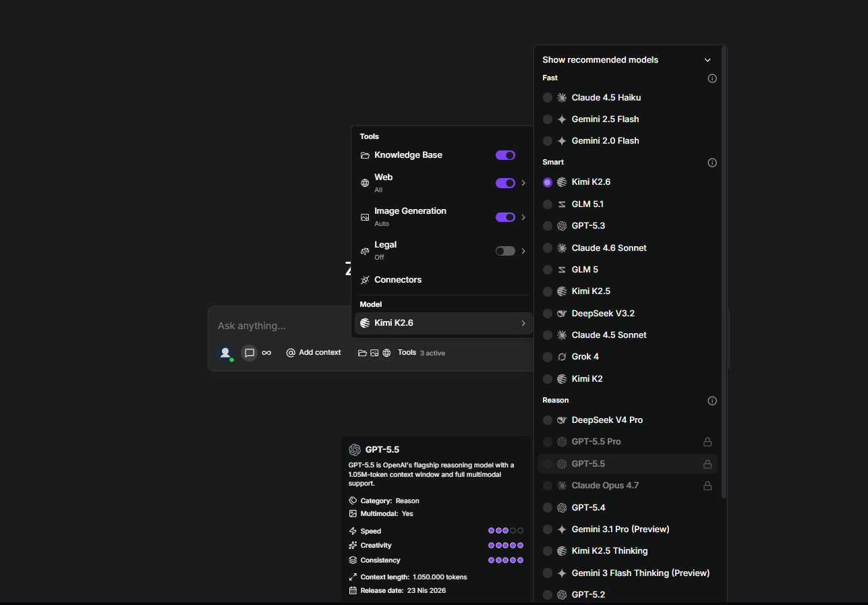Click the Release date 23 Nis 2026 text
The image size is (868, 605).
403,591
